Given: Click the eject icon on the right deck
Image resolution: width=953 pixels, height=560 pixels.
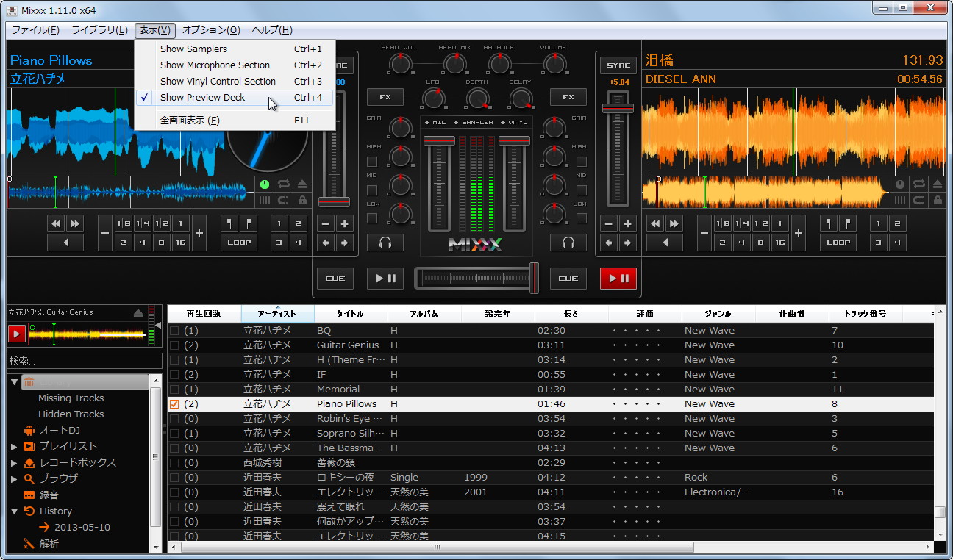Looking at the screenshot, I should coord(937,183).
